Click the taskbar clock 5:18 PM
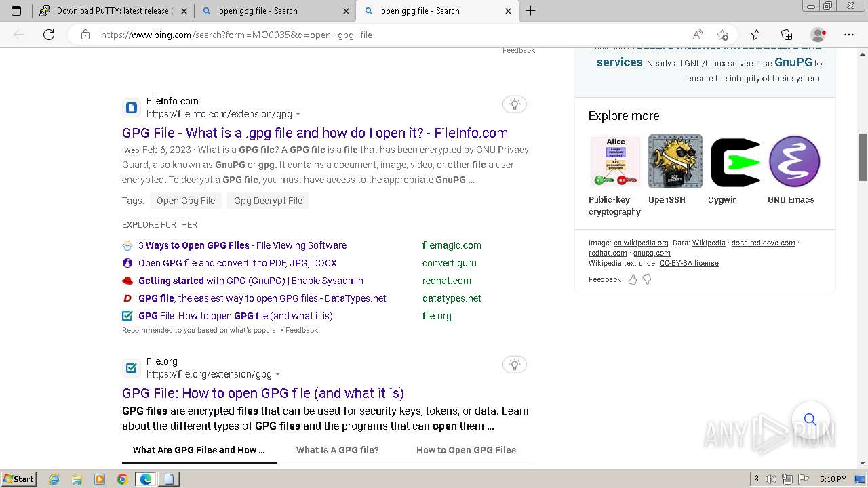868x488 pixels. 833,479
